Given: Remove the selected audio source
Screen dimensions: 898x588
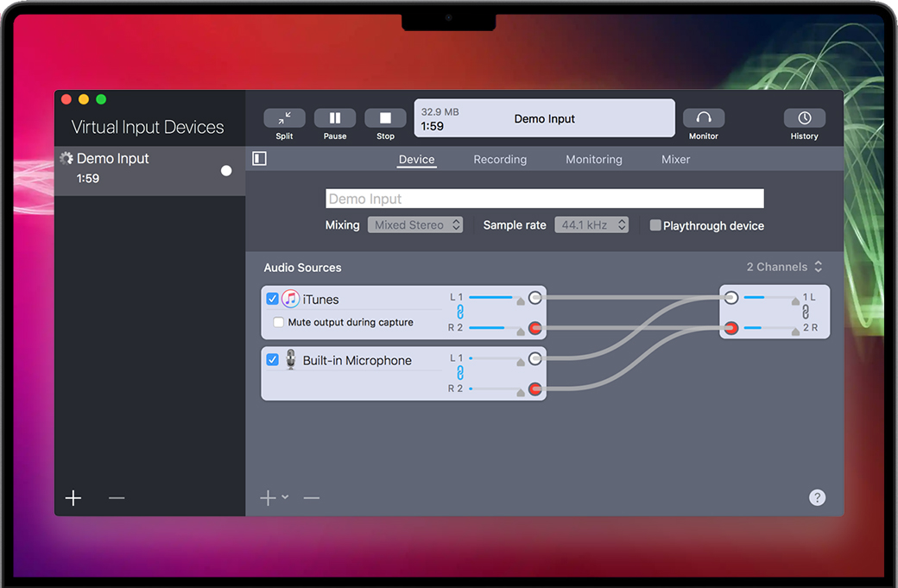Looking at the screenshot, I should [x=312, y=498].
